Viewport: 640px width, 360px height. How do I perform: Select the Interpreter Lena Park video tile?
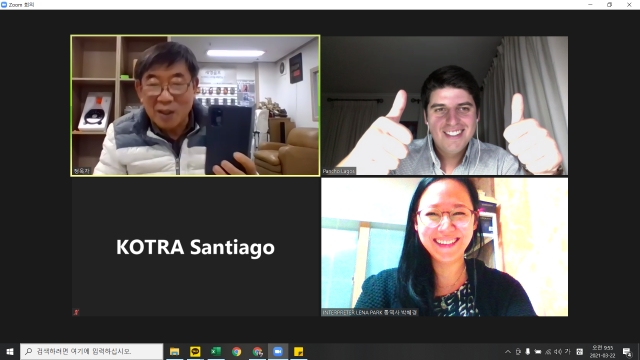[444, 247]
